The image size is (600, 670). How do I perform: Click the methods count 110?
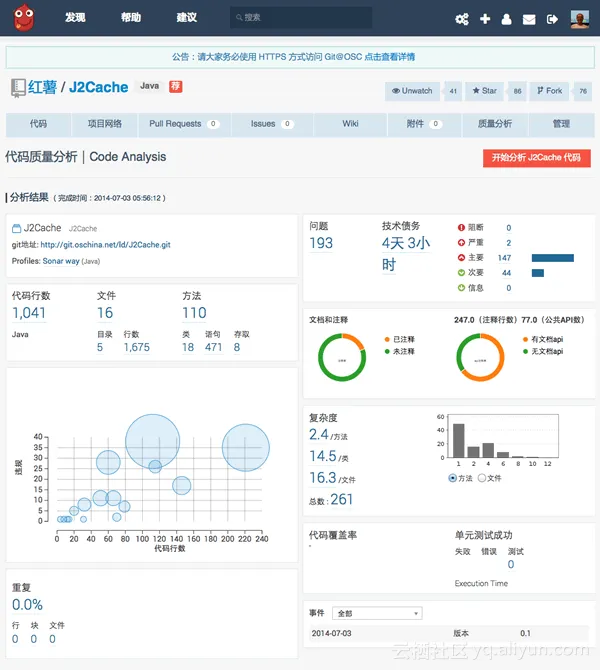point(194,313)
